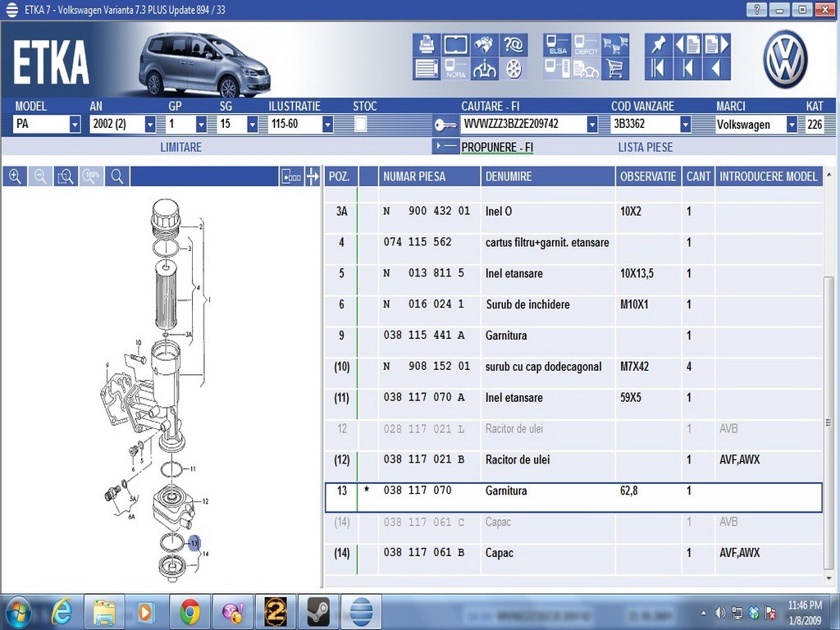This screenshot has width=840, height=630.
Task: Click the plain magnifier icon
Action: 117,176
